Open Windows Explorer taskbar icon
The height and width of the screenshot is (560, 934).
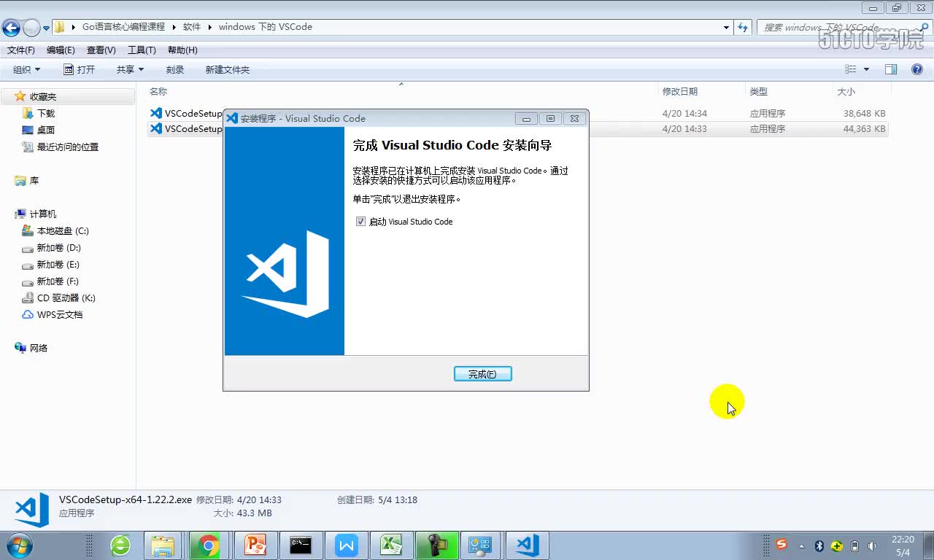(163, 545)
